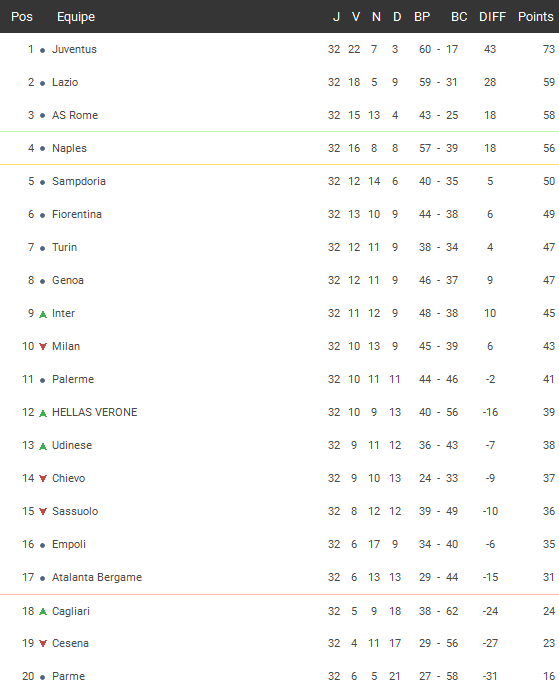Click the green up arrow next to Udinese
This screenshot has width=559, height=686.
coord(43,446)
